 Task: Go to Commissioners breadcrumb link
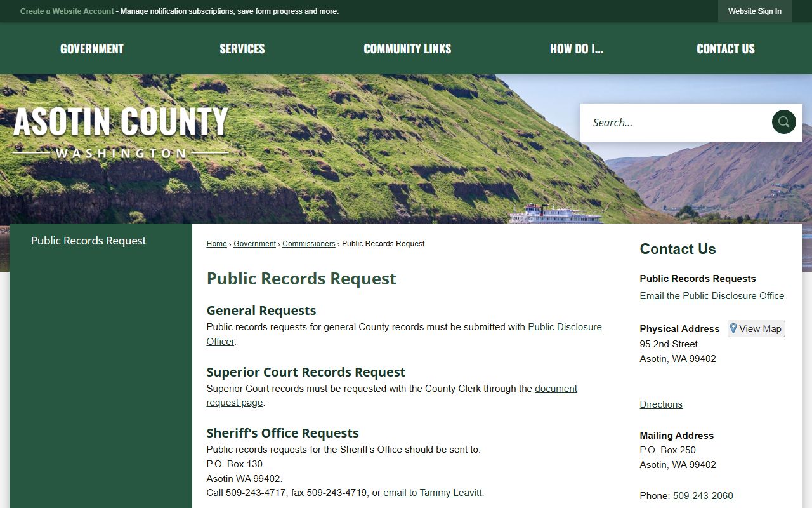click(x=309, y=244)
